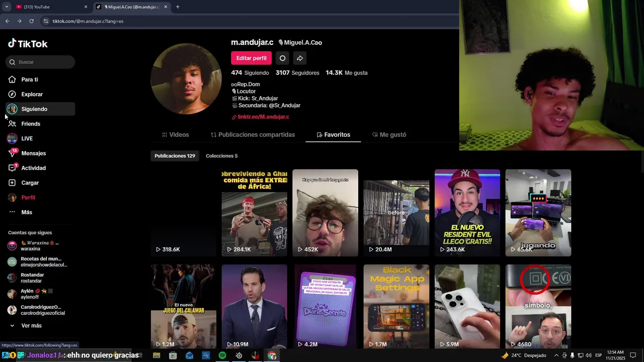Screen dimensions: 644x362
Task: Click the share profile arrow icon
Action: [x=299, y=58]
